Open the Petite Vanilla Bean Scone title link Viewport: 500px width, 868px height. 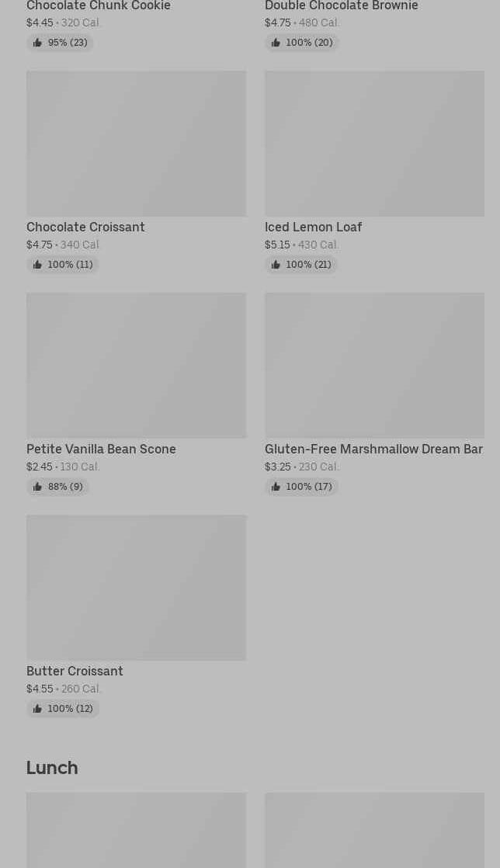point(101,450)
